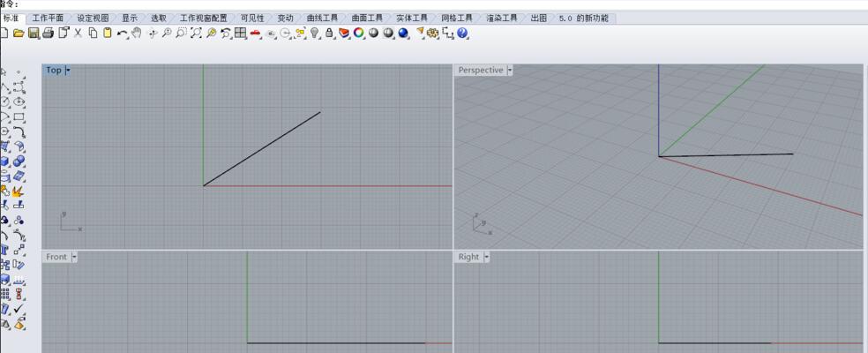868x353 pixels.
Task: Click the Zoom Selected icon
Action: 211,34
